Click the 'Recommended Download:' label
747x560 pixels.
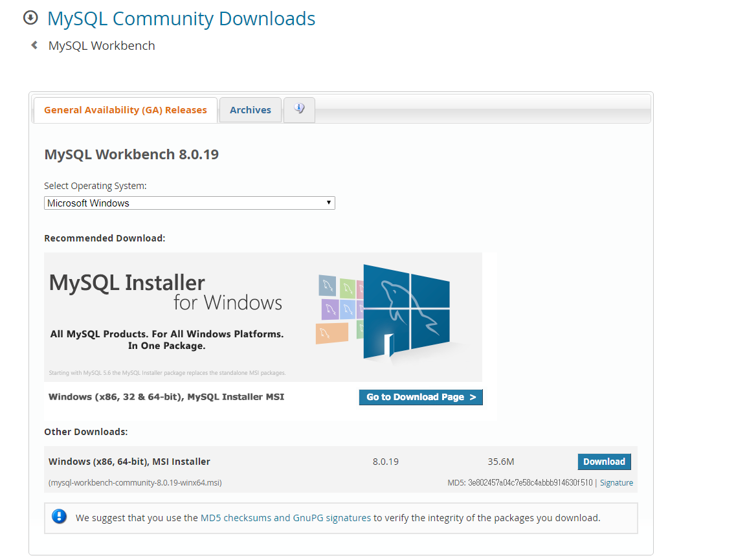point(105,238)
